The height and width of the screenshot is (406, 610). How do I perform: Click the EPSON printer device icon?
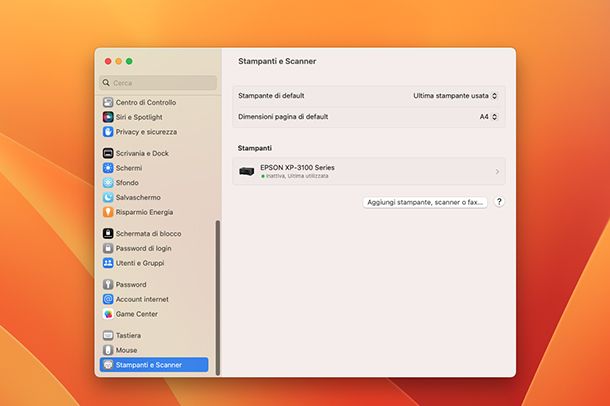(247, 171)
